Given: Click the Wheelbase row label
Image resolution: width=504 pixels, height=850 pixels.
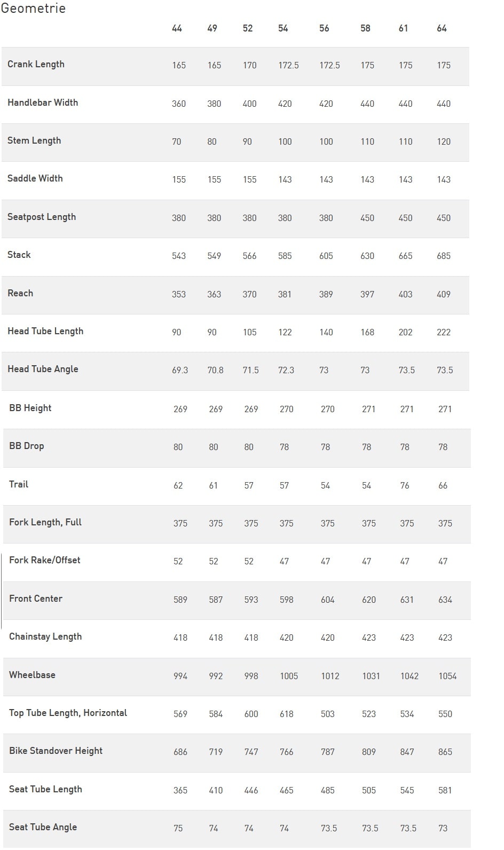Looking at the screenshot, I should pyautogui.click(x=32, y=675).
